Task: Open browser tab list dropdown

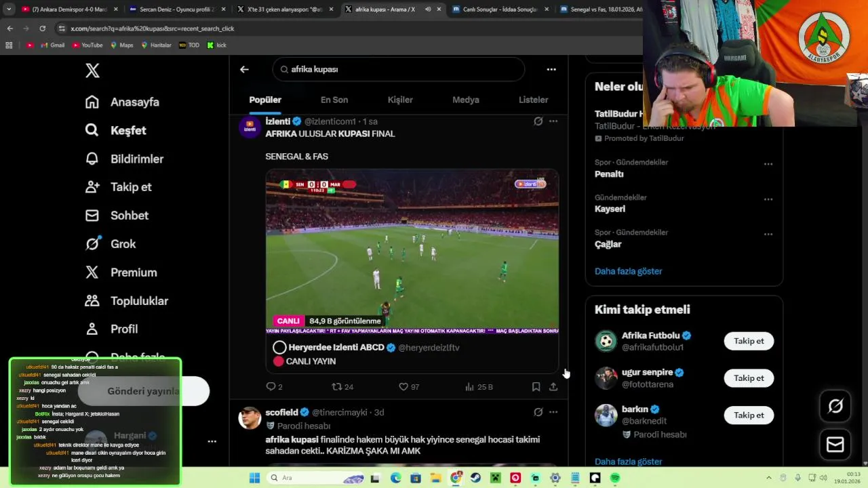Action: [9, 9]
